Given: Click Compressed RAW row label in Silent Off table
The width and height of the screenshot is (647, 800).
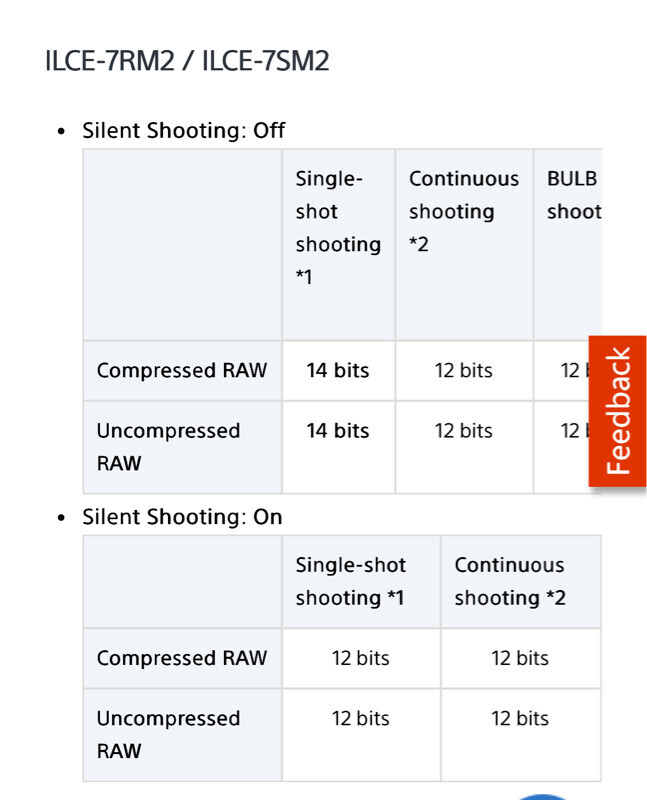Looking at the screenshot, I should pos(182,370).
